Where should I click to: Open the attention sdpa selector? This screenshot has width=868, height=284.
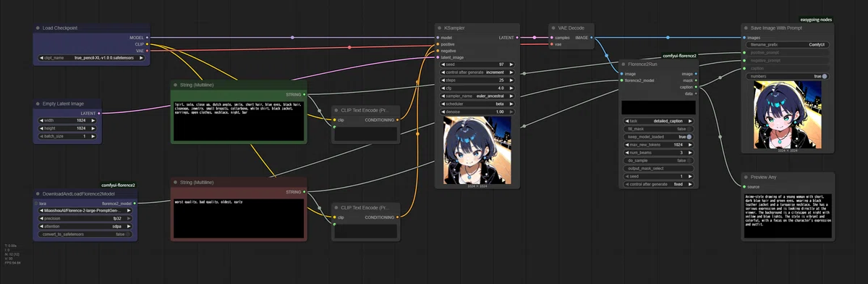[x=86, y=226]
